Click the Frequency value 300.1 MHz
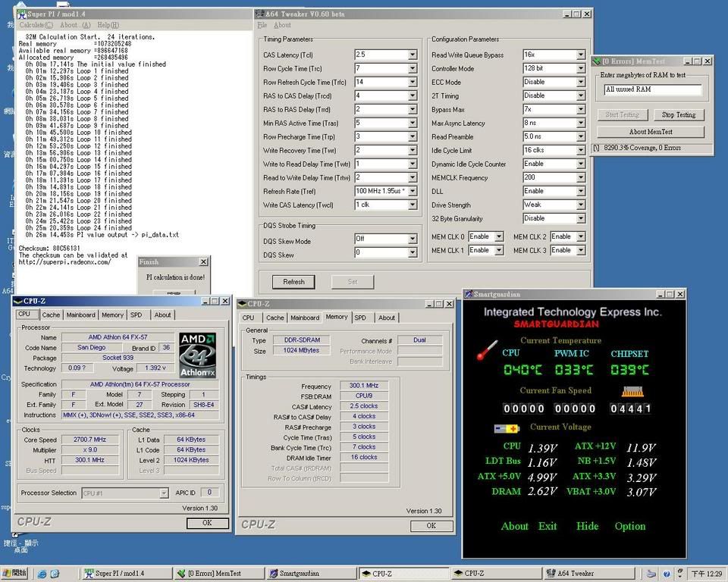 click(363, 386)
